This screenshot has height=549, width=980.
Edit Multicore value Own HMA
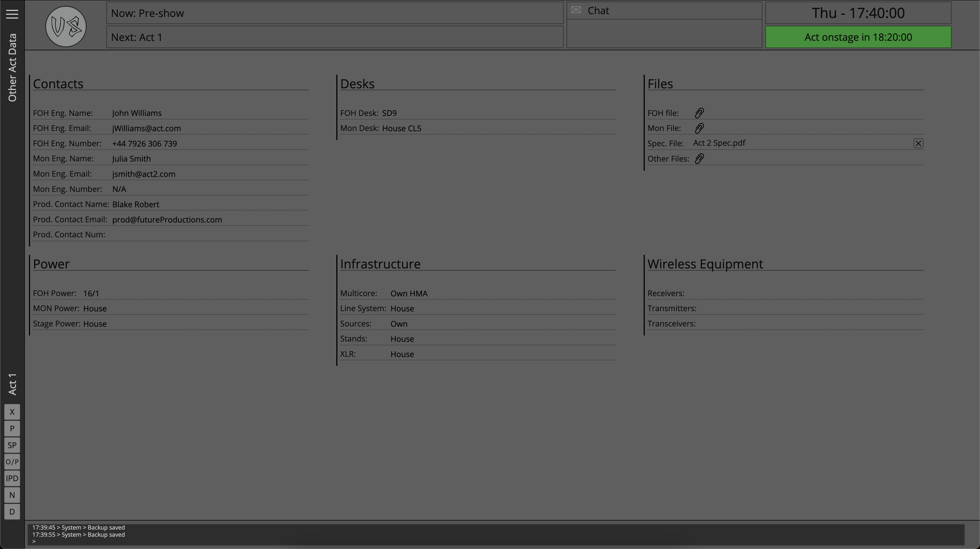pos(409,293)
